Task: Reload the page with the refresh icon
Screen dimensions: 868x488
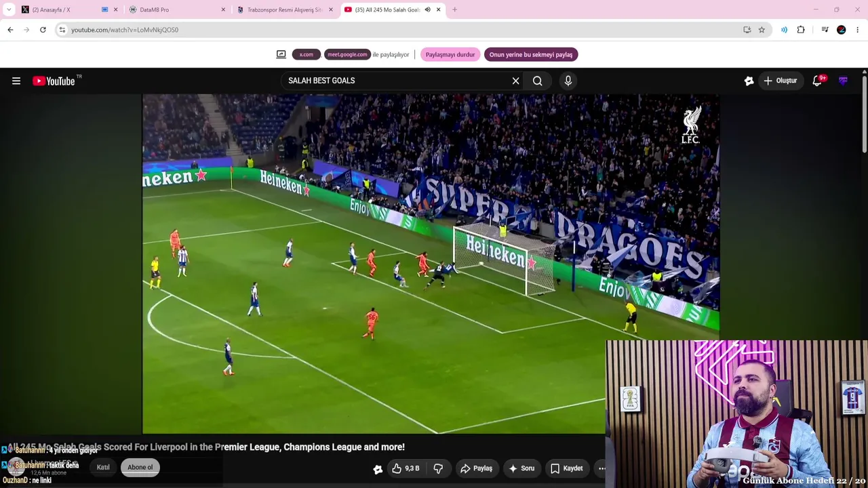Action: click(x=43, y=30)
